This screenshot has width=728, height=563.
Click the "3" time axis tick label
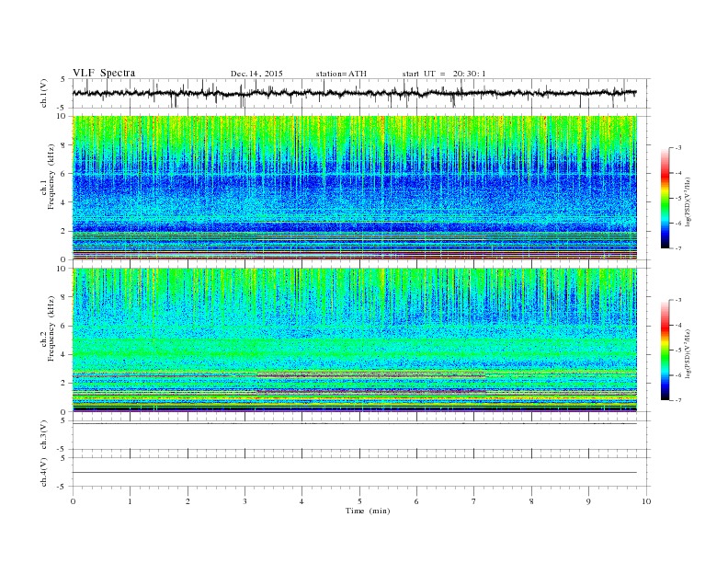pyautogui.click(x=245, y=501)
